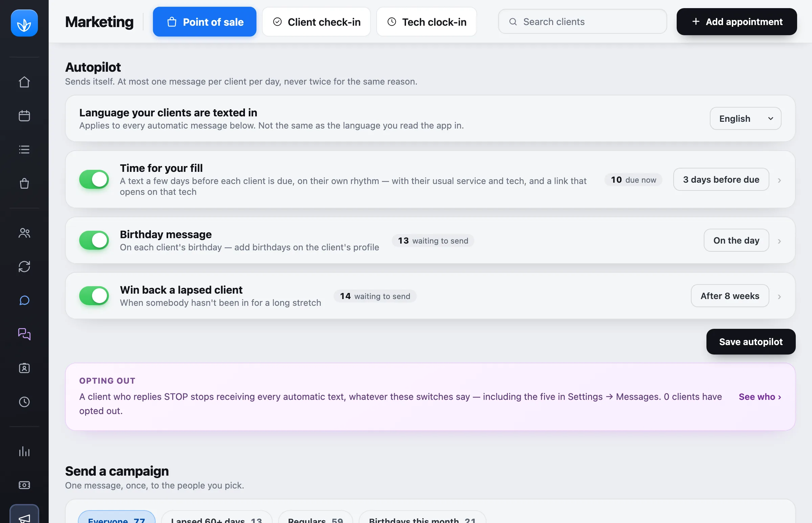The image size is (812, 523).
Task: Open the purple conversations sidebar icon
Action: [24, 334]
